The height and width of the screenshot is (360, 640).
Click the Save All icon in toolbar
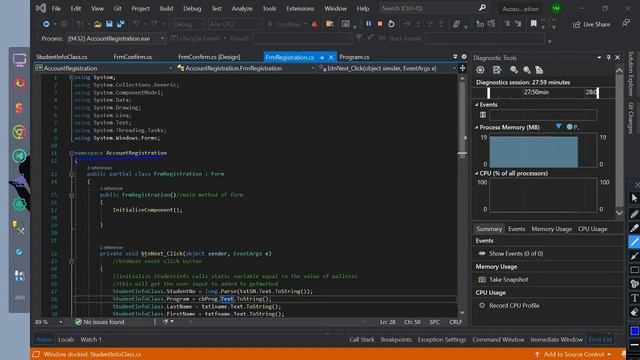(120, 24)
